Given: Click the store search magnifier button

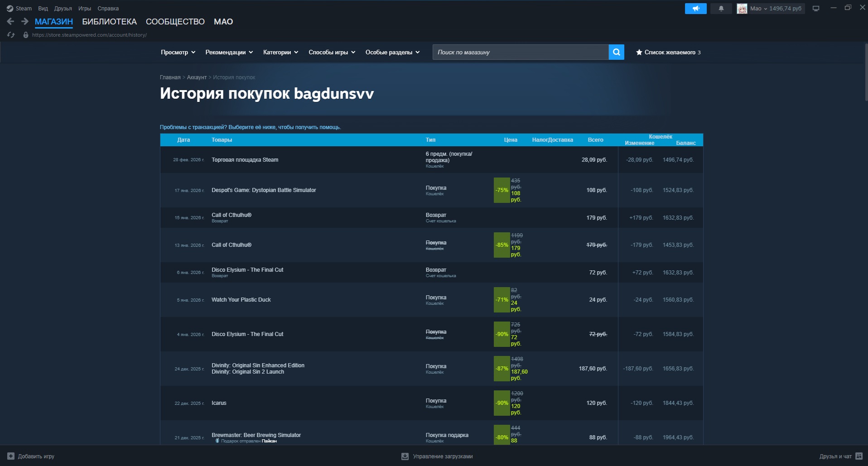Looking at the screenshot, I should point(616,52).
